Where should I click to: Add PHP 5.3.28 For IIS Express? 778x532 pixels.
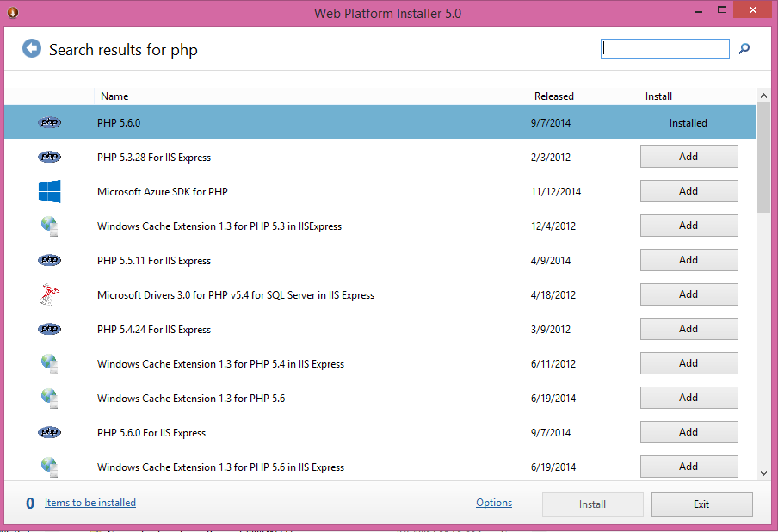pyautogui.click(x=688, y=157)
